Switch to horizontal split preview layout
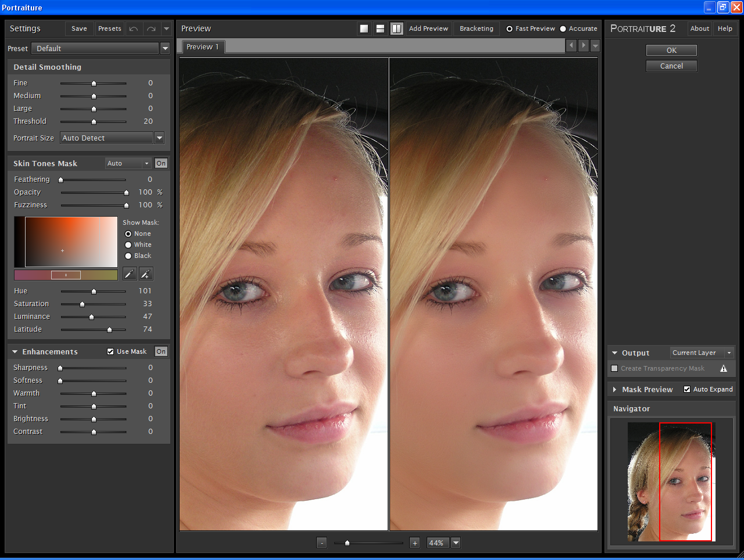 click(x=380, y=28)
